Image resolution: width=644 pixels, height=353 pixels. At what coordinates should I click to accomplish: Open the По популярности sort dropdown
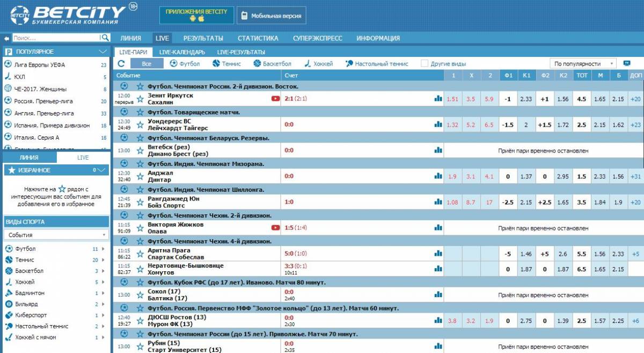tap(582, 63)
